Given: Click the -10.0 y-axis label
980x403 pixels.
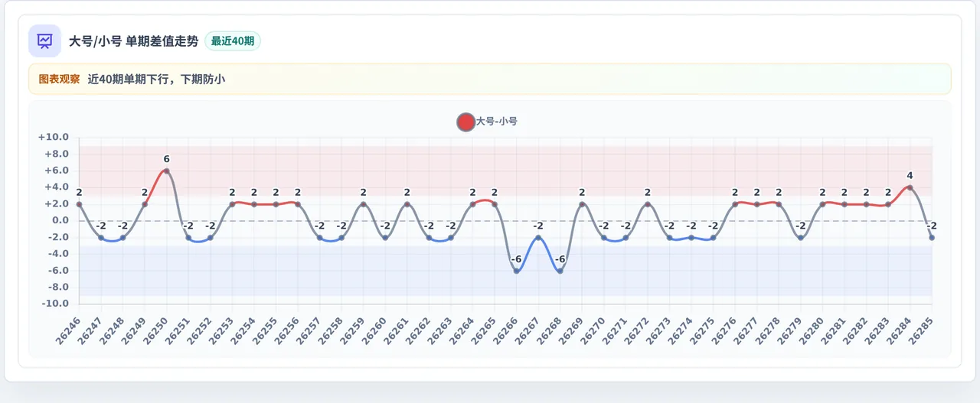Looking at the screenshot, I should [55, 304].
